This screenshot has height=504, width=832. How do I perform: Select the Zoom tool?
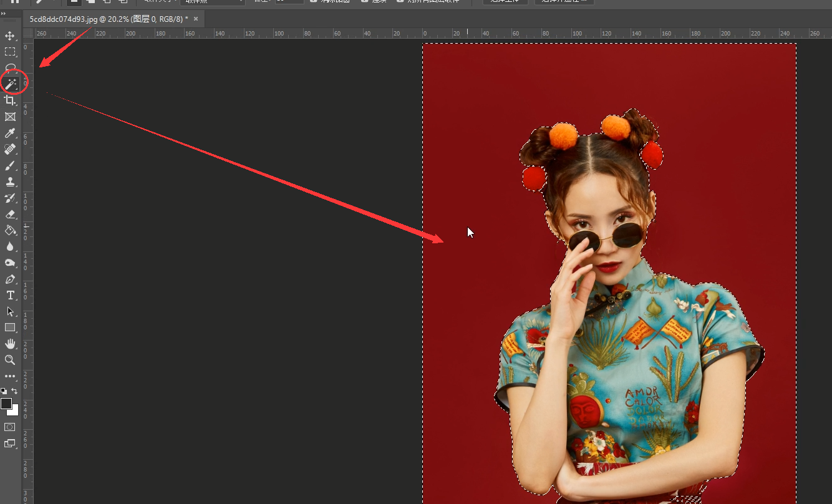tap(10, 360)
